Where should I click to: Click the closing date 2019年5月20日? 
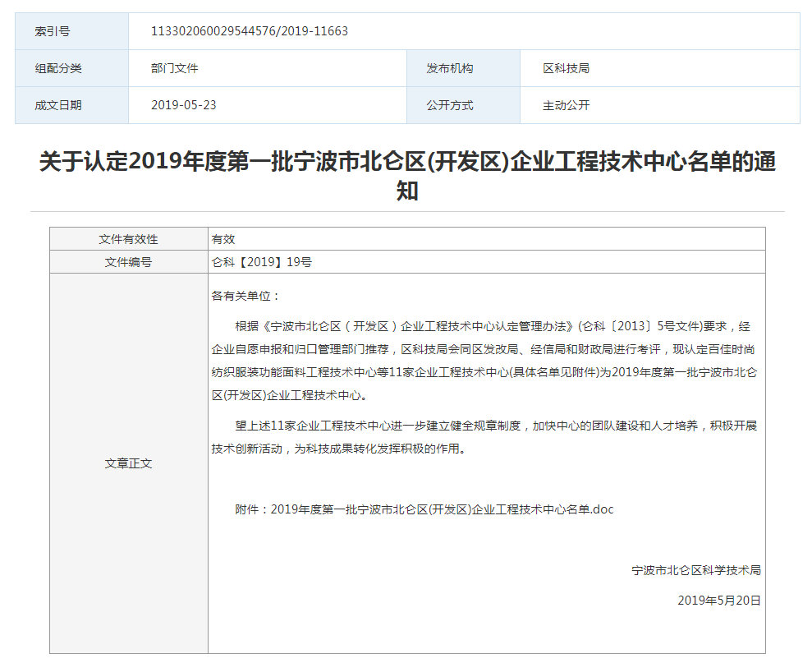[719, 601]
